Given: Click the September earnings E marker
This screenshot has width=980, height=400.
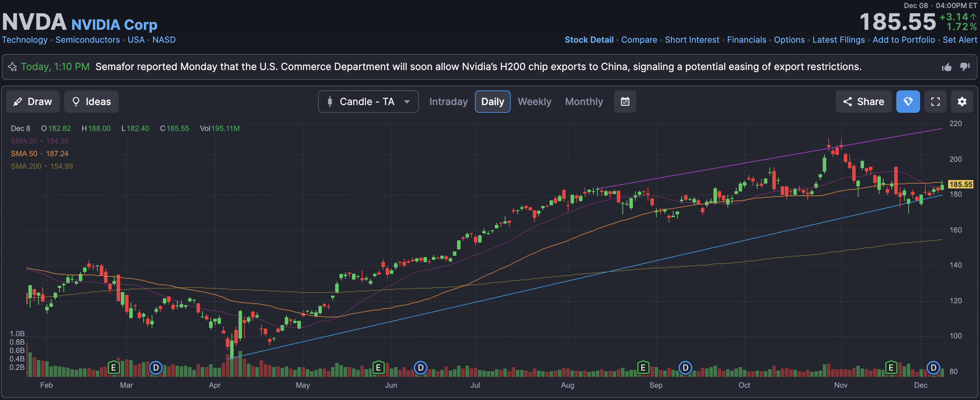Looking at the screenshot, I should tap(643, 368).
